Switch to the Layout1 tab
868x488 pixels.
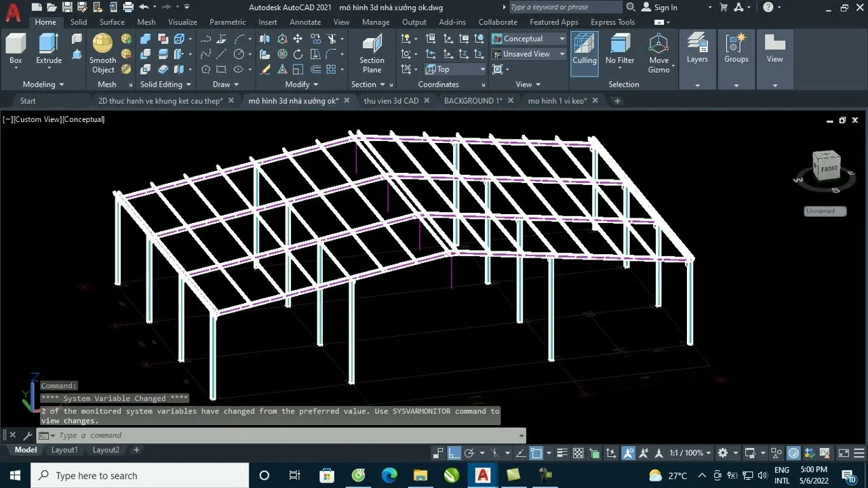64,450
